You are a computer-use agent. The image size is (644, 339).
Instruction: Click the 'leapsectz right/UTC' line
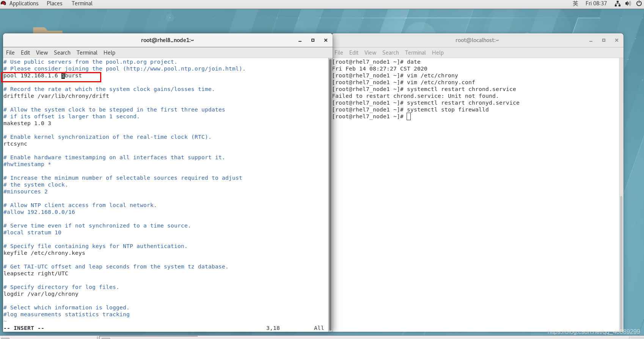[x=36, y=274]
